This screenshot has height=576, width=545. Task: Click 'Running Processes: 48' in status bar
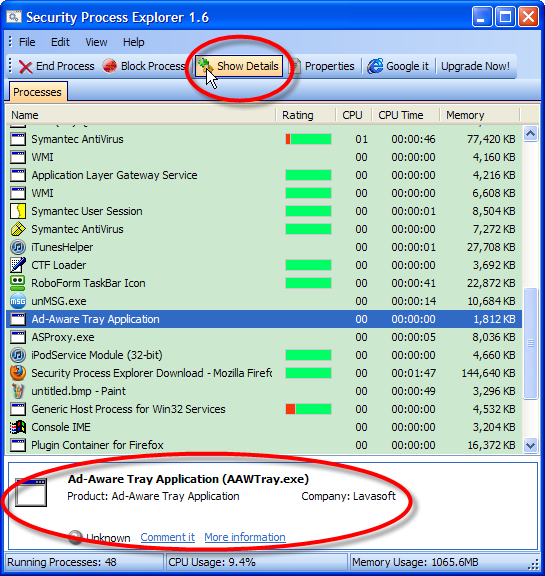pos(62,562)
